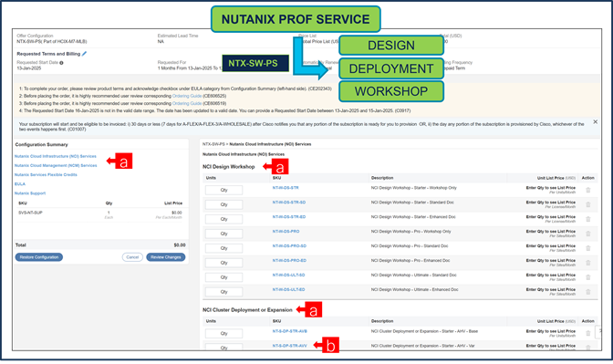The height and width of the screenshot is (364, 613).
Task: Delete the Ultimate - Standard Doc row
Action: (588, 277)
